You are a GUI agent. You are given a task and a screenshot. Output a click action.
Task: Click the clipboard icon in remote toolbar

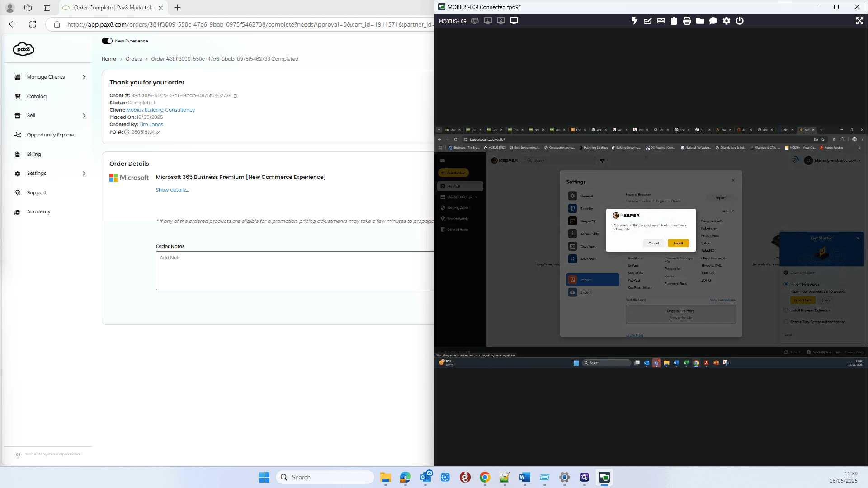pyautogui.click(x=674, y=21)
